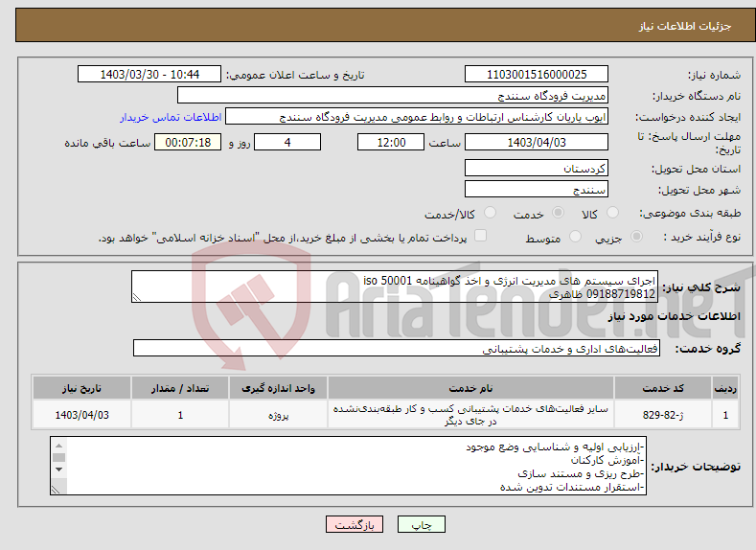The height and width of the screenshot is (550, 756).
Task: Click the line استقرار مستندات تدوین شده
Action: pos(572,488)
